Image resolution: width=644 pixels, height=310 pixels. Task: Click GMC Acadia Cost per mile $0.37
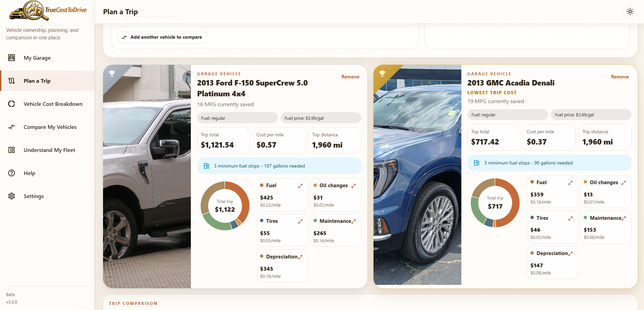point(549,137)
